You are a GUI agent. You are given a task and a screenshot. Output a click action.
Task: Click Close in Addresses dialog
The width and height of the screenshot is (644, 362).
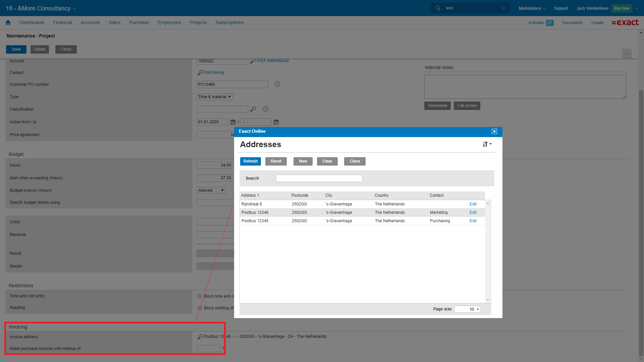(355, 161)
